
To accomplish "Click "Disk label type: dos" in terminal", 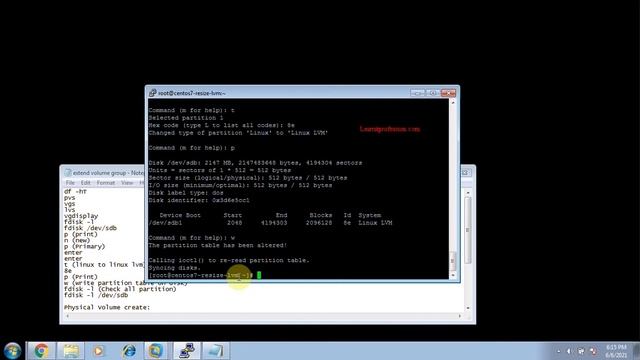I will pyautogui.click(x=186, y=193).
